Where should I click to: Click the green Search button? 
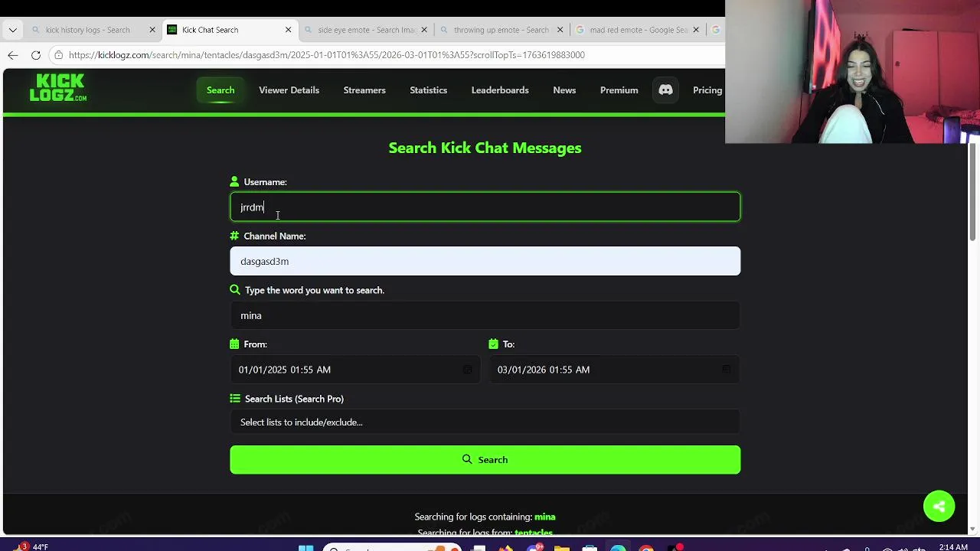[x=485, y=460]
